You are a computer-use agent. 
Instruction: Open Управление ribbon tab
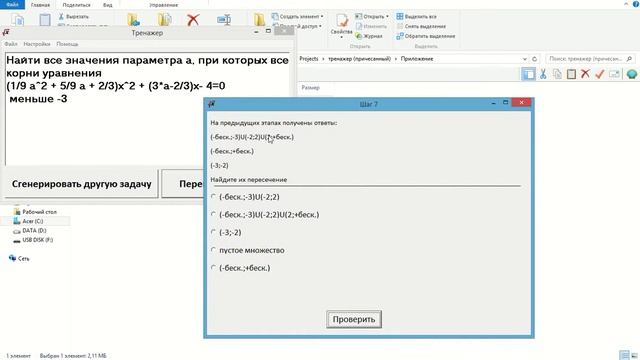click(164, 5)
